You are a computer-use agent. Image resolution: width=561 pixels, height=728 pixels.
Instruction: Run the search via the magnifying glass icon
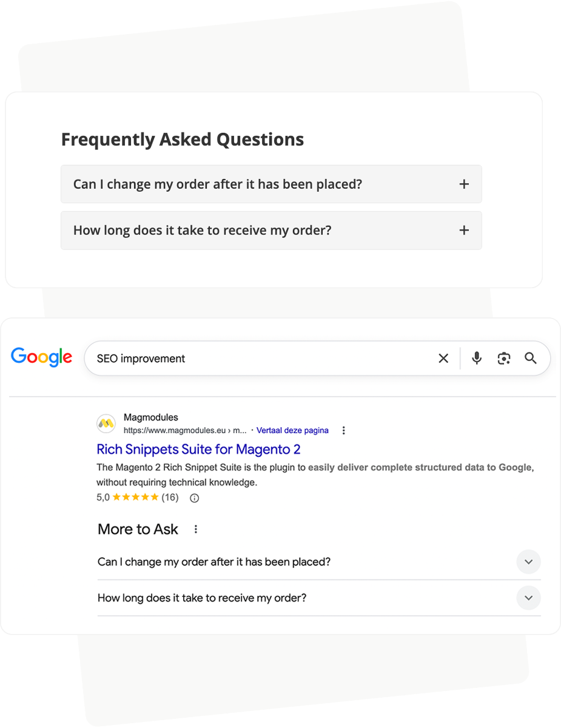tap(531, 358)
